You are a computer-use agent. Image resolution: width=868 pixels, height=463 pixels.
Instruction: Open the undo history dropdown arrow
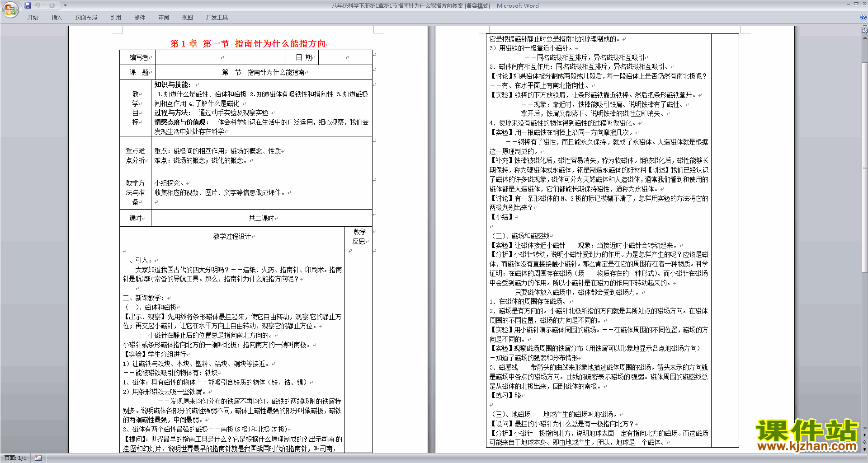click(x=44, y=5)
